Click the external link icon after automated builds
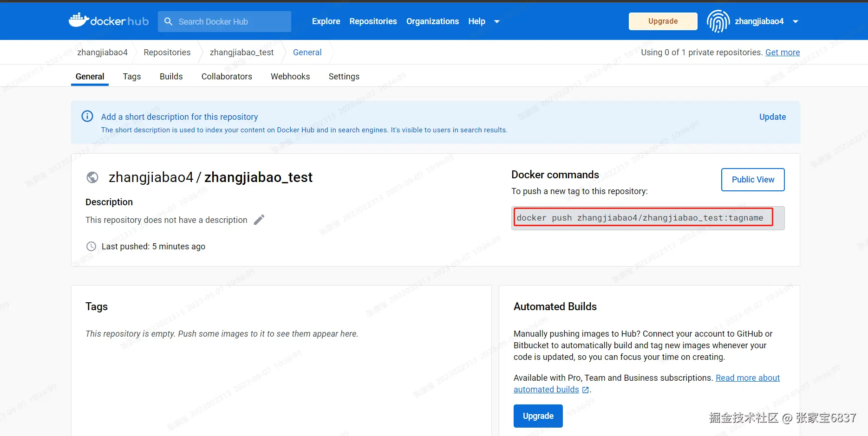The height and width of the screenshot is (436, 868). 586,390
